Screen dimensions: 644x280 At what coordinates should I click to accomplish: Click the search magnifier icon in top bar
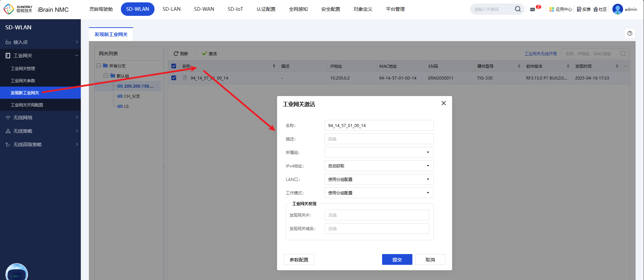(x=517, y=9)
